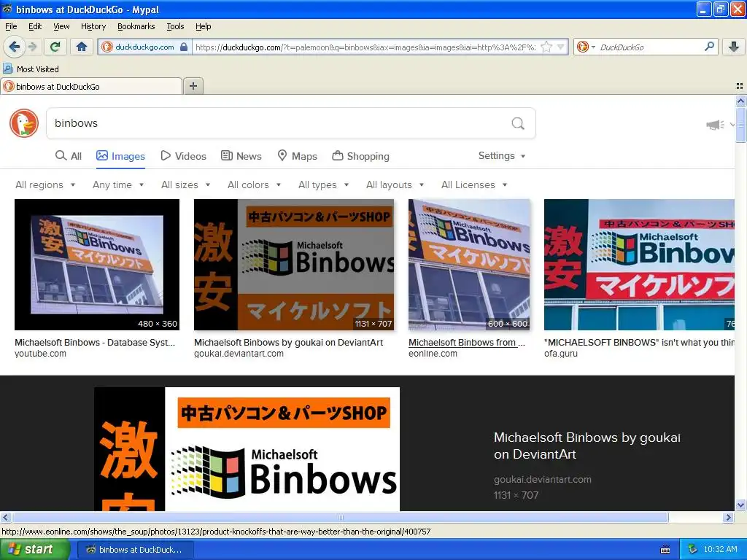Image resolution: width=747 pixels, height=560 pixels.
Task: Expand the Settings dropdown
Action: (502, 156)
